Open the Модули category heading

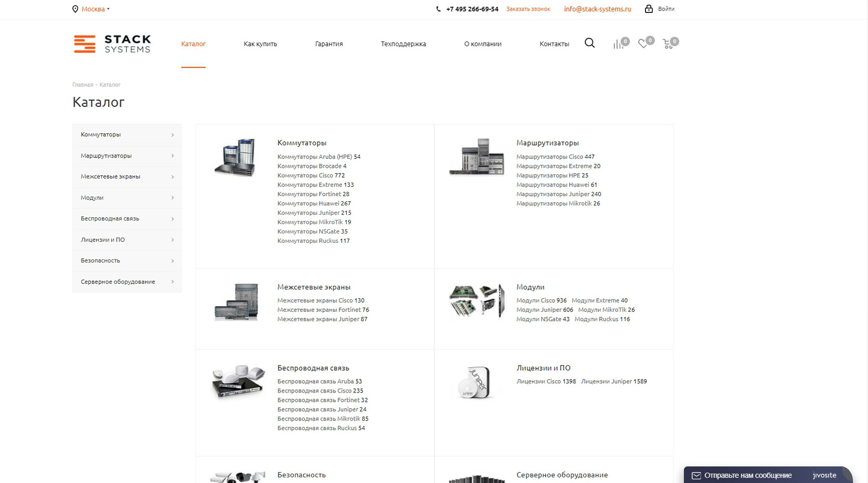(530, 287)
